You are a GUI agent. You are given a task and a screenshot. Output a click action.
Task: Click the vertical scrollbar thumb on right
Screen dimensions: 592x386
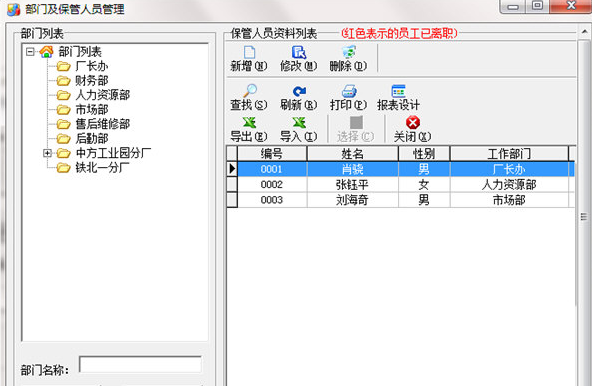pyautogui.click(x=584, y=217)
